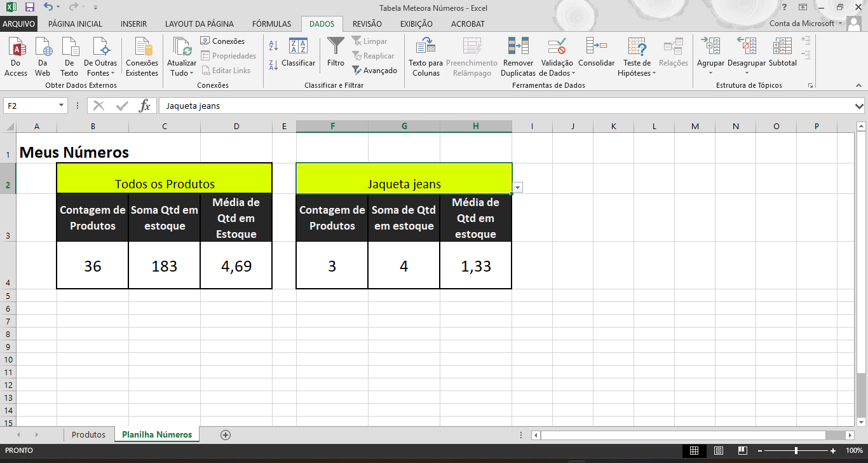Click row 8 header
Viewport: 868px width, 463px height.
coord(8,334)
